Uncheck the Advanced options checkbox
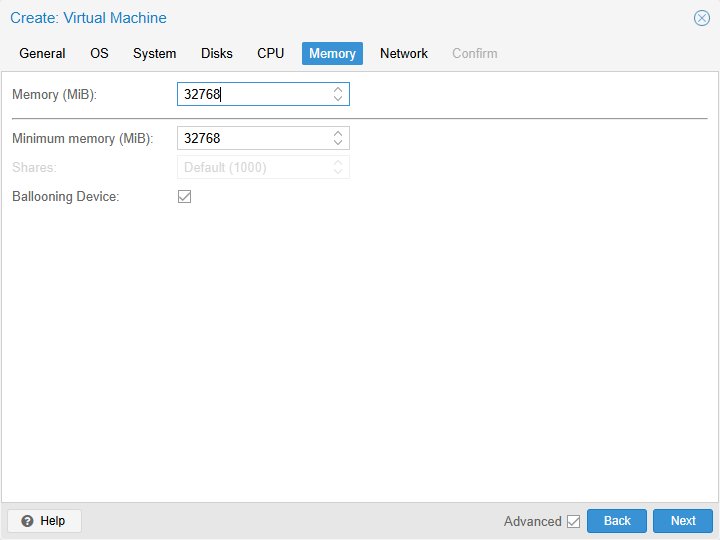The width and height of the screenshot is (720, 540). pyautogui.click(x=573, y=521)
